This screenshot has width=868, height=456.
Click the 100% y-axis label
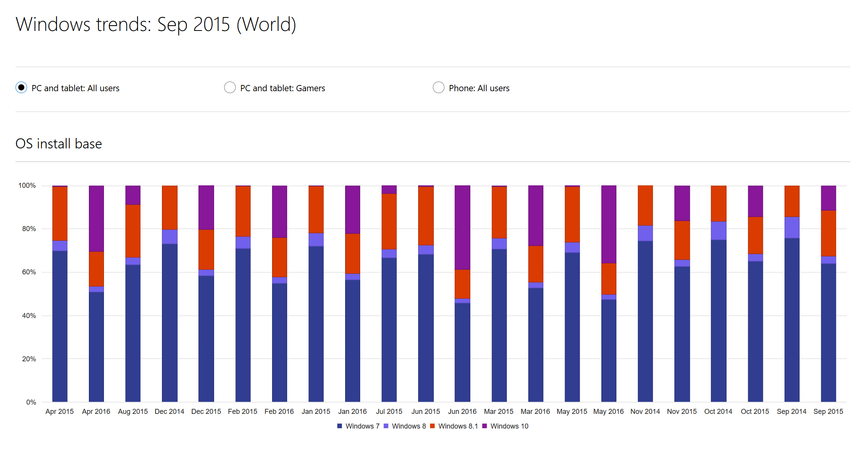(27, 185)
